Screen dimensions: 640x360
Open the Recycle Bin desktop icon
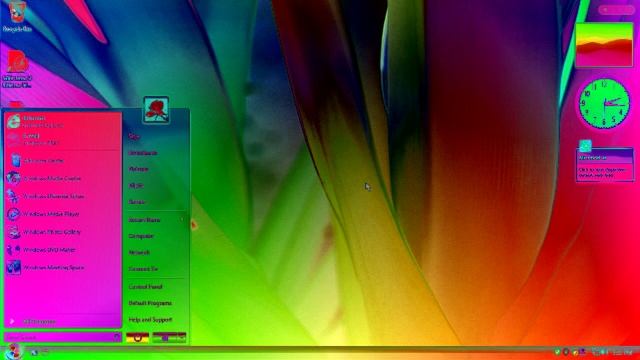tap(17, 16)
